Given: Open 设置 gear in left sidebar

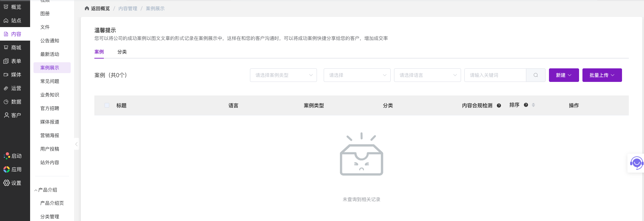Looking at the screenshot, I should click(13, 183).
